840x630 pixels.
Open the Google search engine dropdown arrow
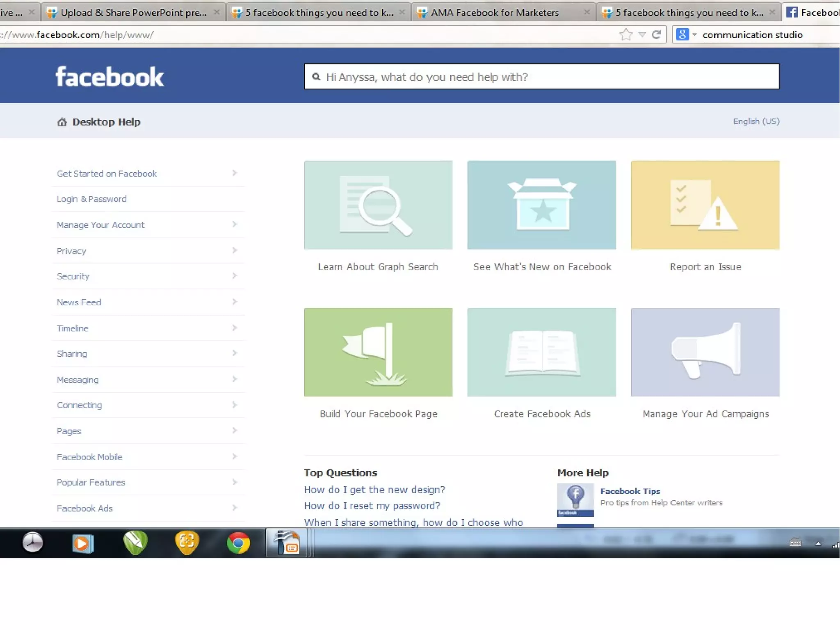694,35
